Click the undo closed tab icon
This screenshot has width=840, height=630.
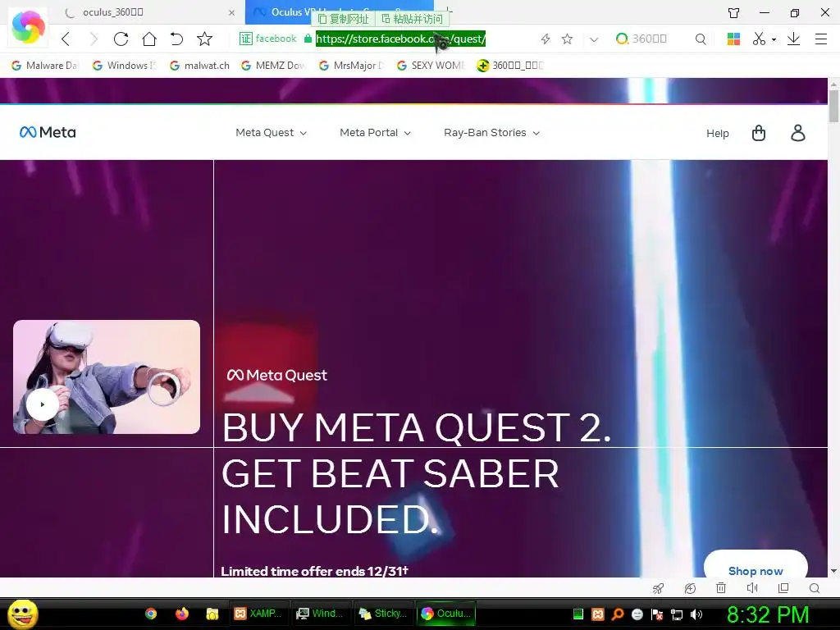click(x=176, y=39)
